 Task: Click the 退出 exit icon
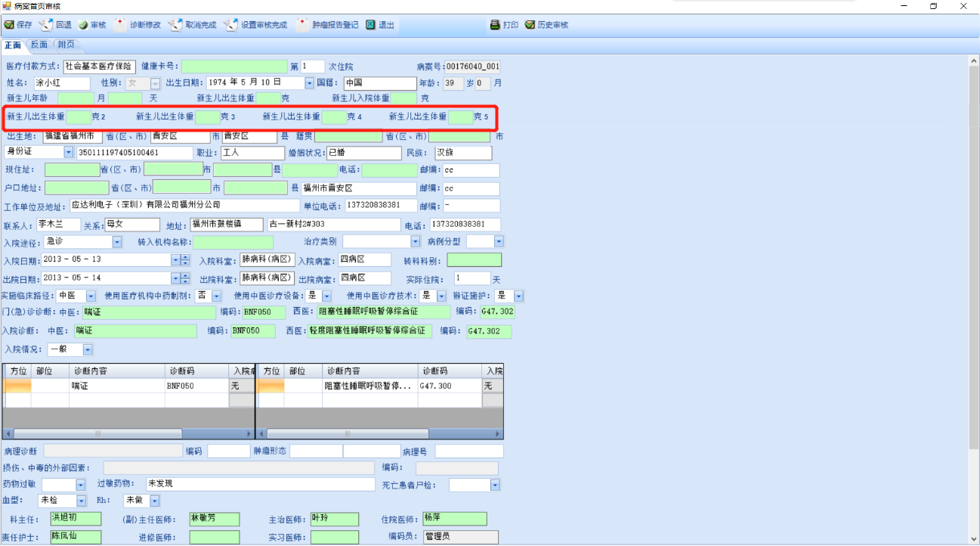tap(371, 25)
